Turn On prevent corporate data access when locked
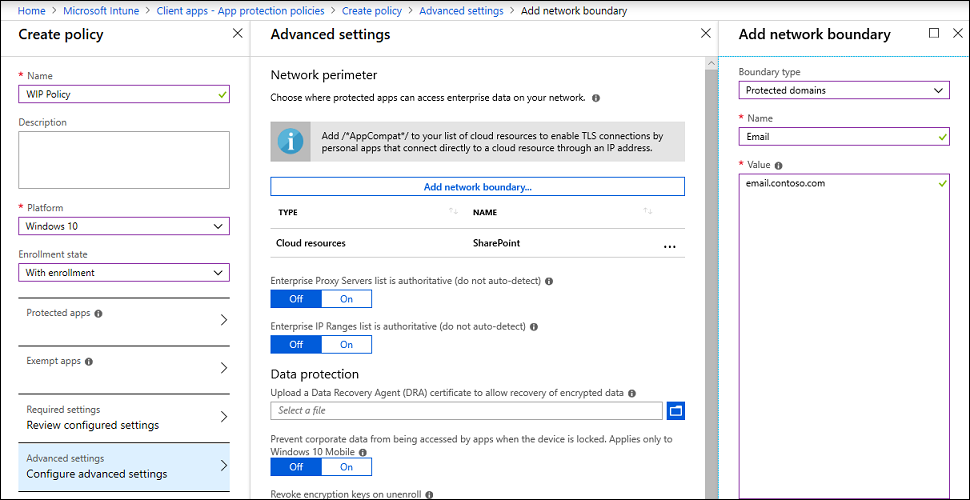The width and height of the screenshot is (970, 500). pyautogui.click(x=346, y=466)
